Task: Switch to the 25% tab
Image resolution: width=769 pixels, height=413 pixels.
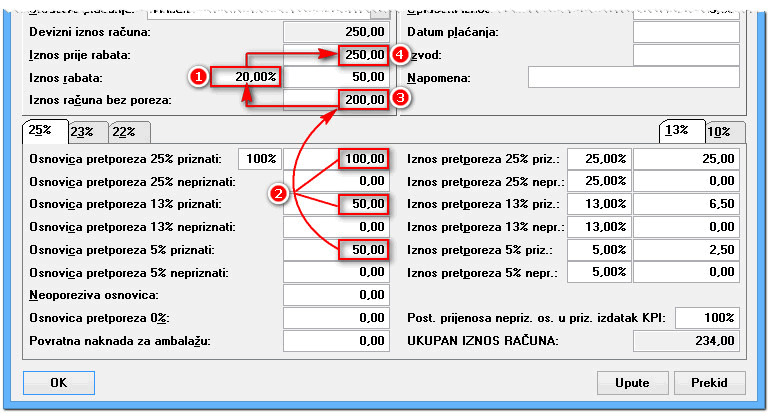Action: [x=40, y=131]
